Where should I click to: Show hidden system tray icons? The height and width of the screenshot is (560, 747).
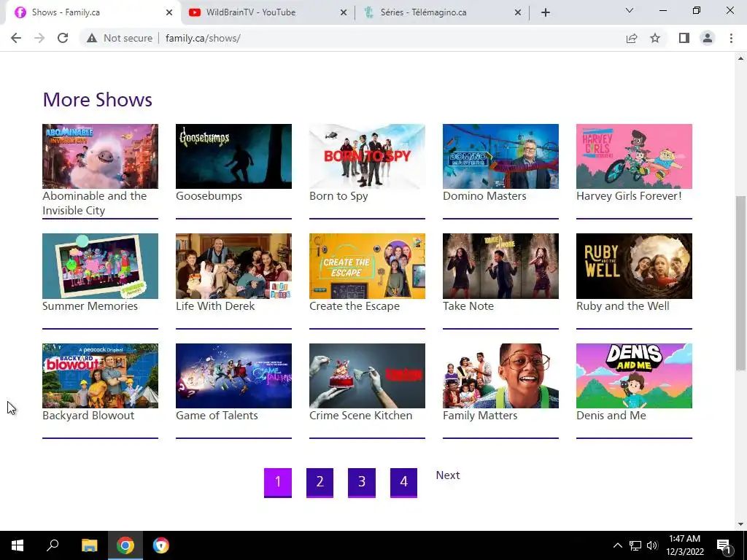click(x=617, y=545)
